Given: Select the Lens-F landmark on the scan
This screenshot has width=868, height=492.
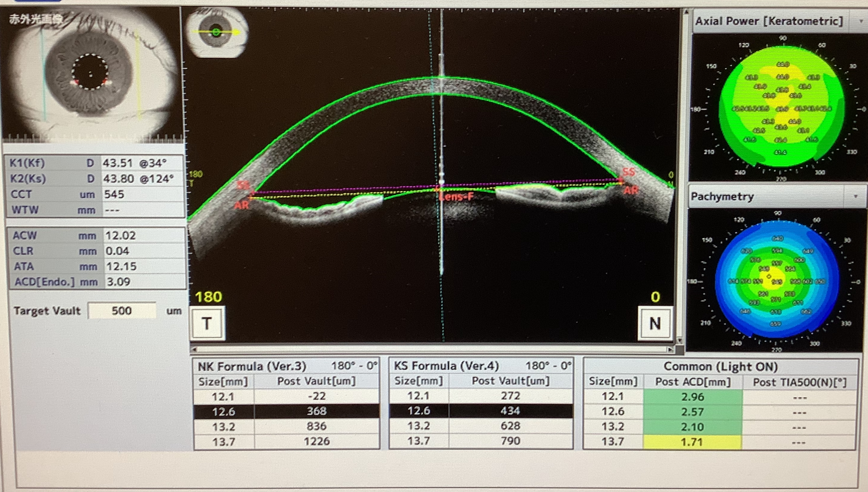Looking at the screenshot, I should tap(456, 197).
